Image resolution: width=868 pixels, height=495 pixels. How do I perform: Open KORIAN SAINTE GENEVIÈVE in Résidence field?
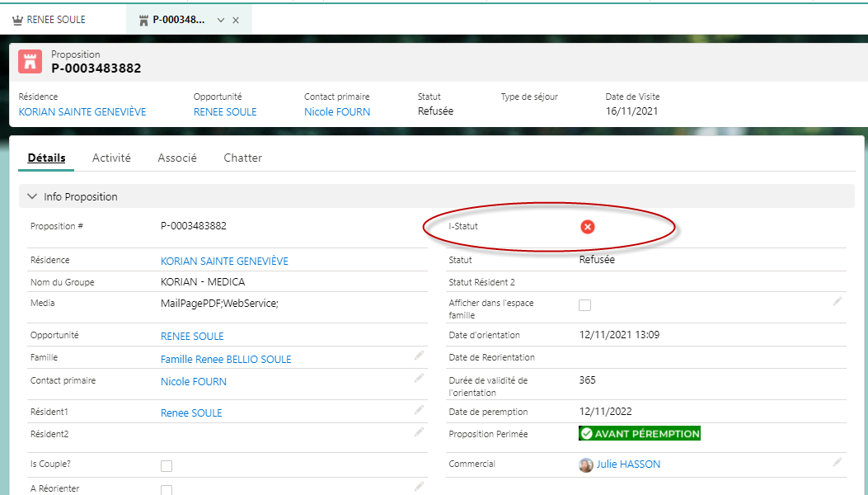coord(224,261)
